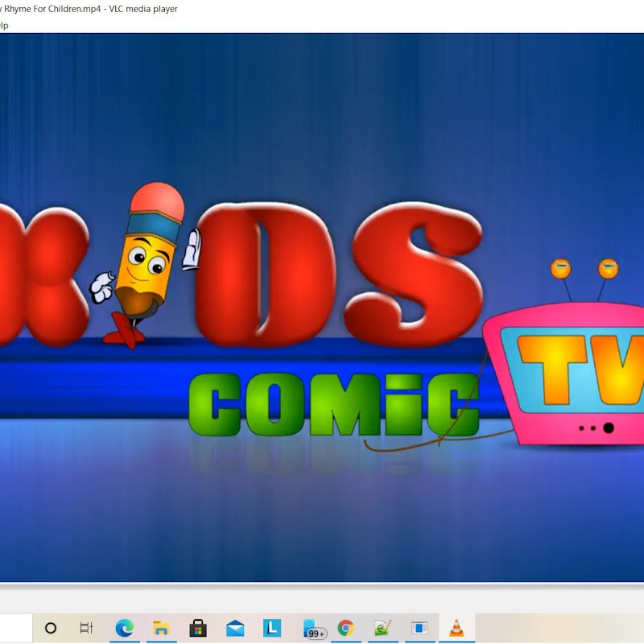This screenshot has width=644, height=644.
Task: Click inside the Windows taskbar search box
Action: (14, 628)
